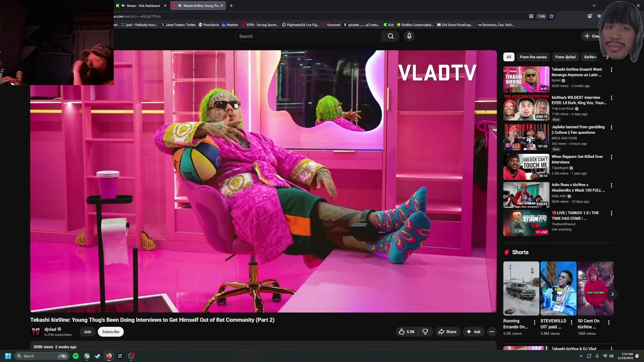Open options menu for Adin Ross x 6ix9ine
Screen dimensions: 644x362
[611, 185]
